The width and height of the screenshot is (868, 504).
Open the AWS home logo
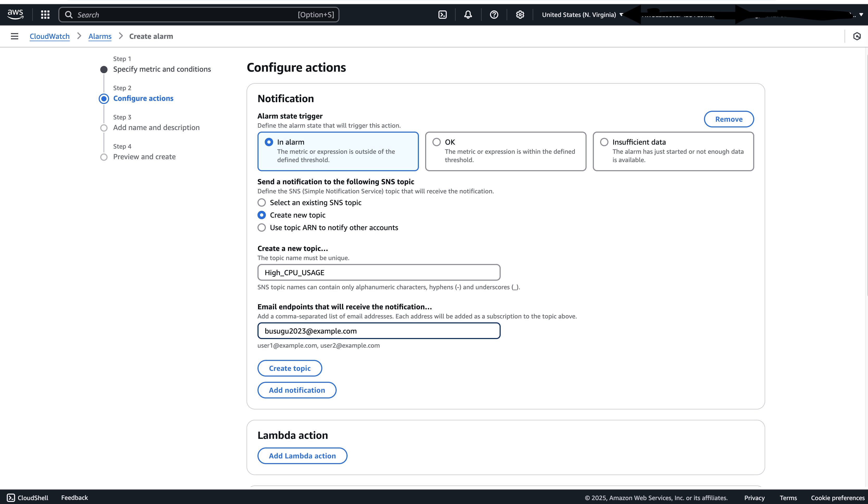pos(16,15)
